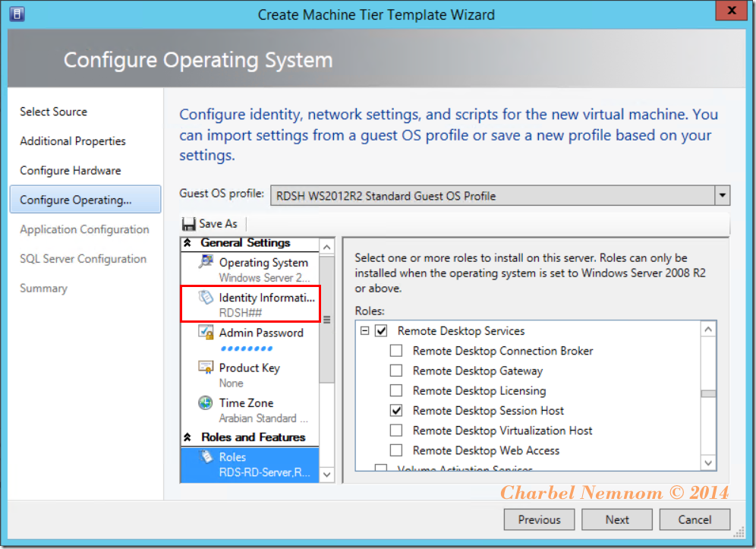Collapse the Remote Desktop Services tree node
Screen dimensions: 756x549
[365, 331]
